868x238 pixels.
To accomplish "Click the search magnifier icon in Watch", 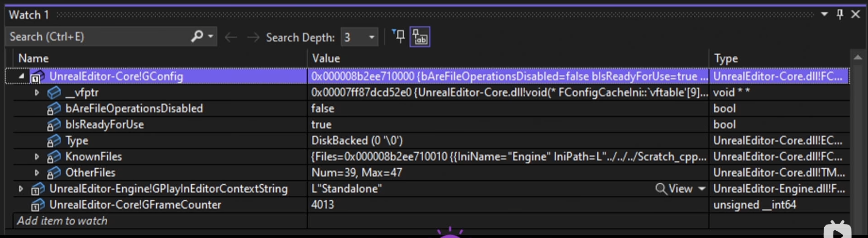I will point(196,37).
